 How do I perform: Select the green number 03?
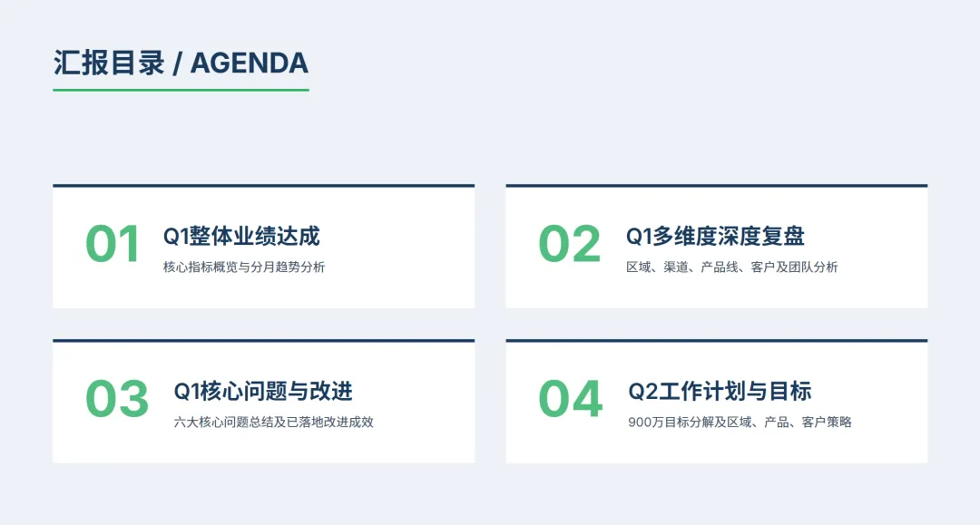pos(117,399)
